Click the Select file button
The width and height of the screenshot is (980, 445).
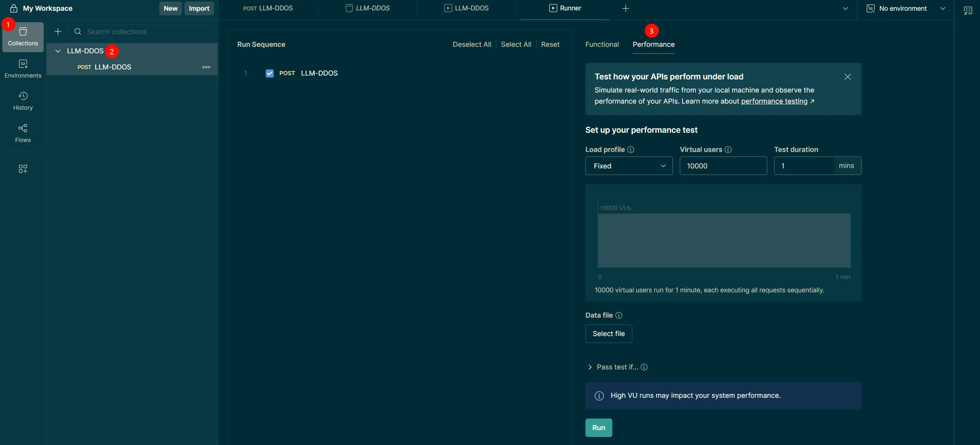point(608,334)
